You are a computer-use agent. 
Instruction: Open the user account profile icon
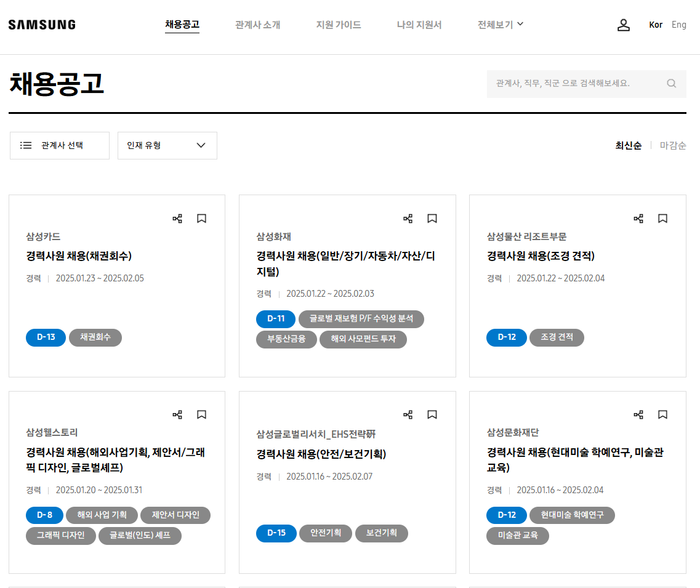(624, 25)
